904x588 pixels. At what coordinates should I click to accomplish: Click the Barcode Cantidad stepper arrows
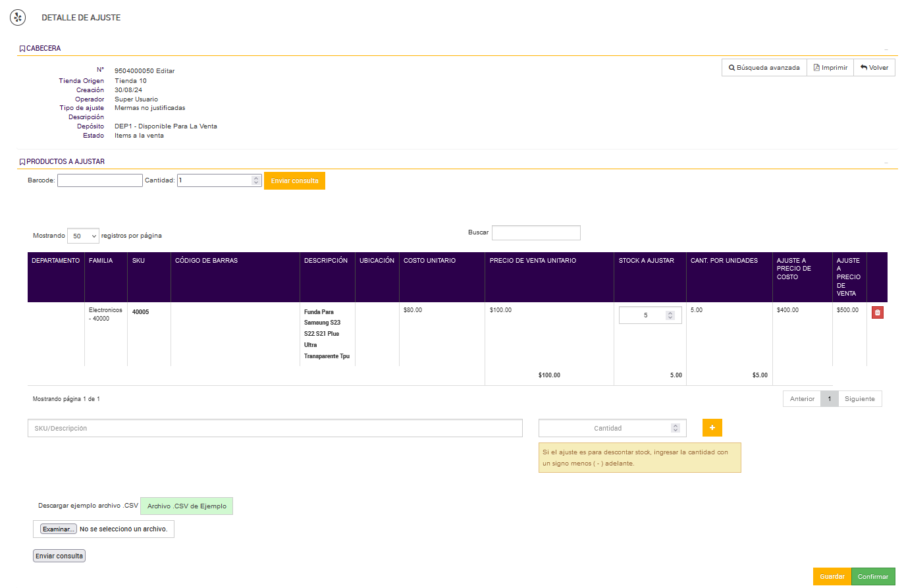click(256, 180)
